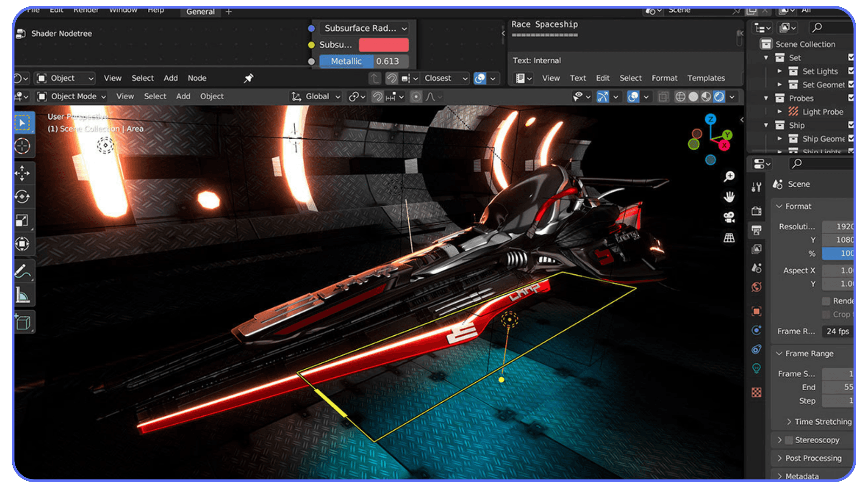This screenshot has width=868, height=488.
Task: Uncheck the Ship collection visibility checkbox
Action: (851, 125)
